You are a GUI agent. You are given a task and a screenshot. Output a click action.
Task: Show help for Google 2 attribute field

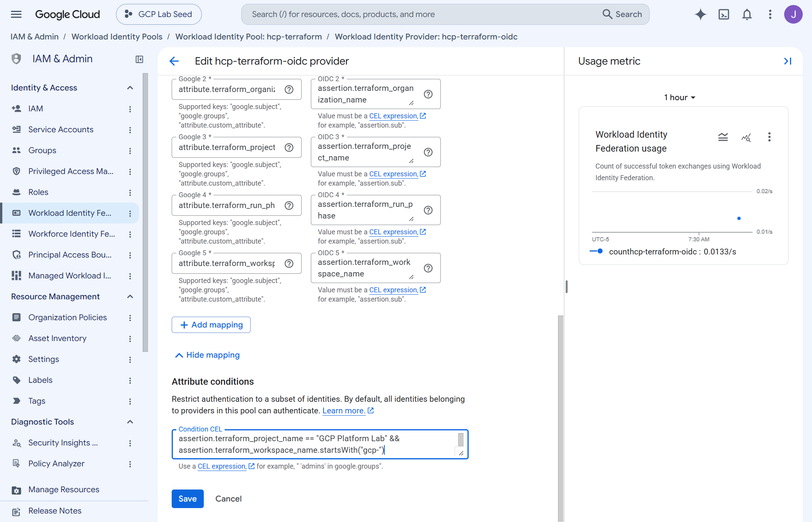point(289,89)
